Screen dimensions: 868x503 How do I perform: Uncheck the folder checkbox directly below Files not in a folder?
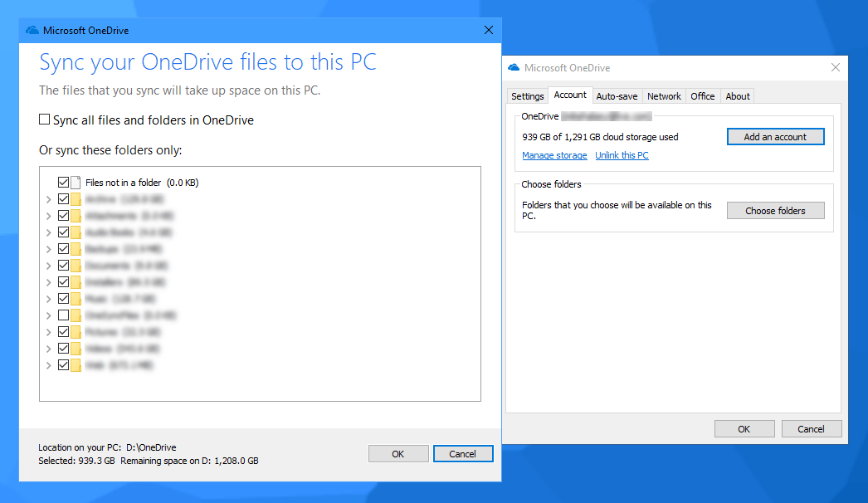click(x=63, y=199)
